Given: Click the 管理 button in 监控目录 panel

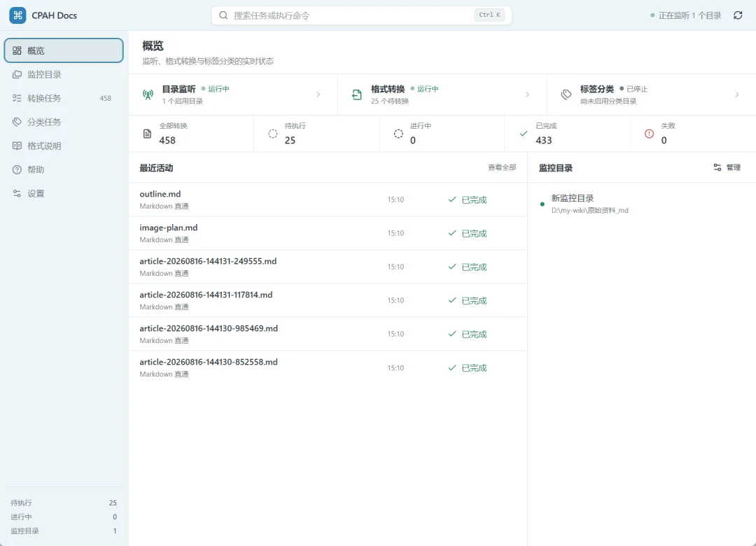Looking at the screenshot, I should point(727,167).
